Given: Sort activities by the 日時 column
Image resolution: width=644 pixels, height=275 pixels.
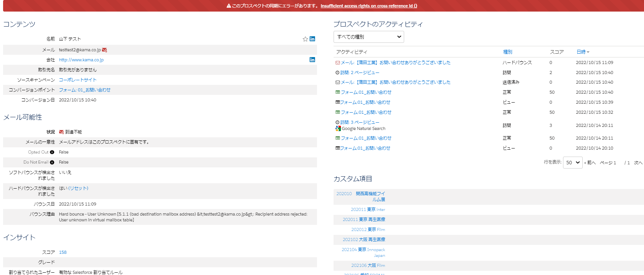Looking at the screenshot, I should (583, 52).
